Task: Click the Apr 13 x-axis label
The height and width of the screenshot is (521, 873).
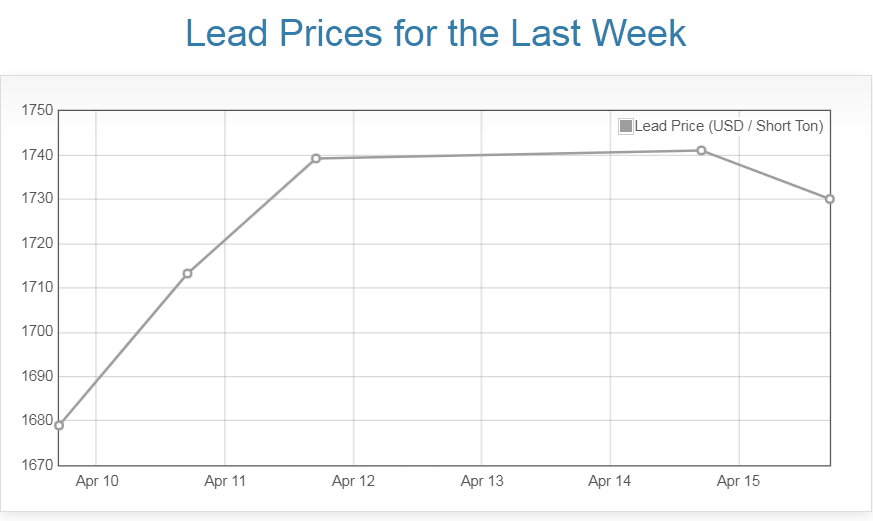Action: [482, 482]
